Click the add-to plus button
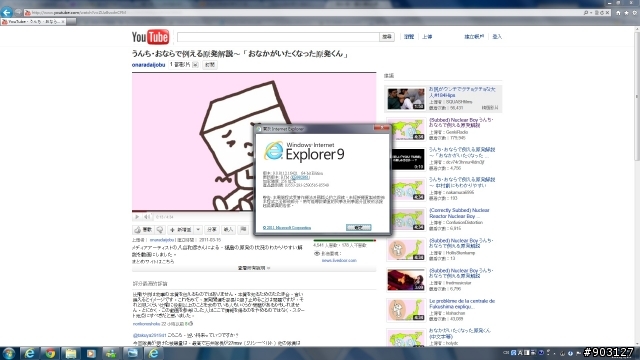 (180, 230)
